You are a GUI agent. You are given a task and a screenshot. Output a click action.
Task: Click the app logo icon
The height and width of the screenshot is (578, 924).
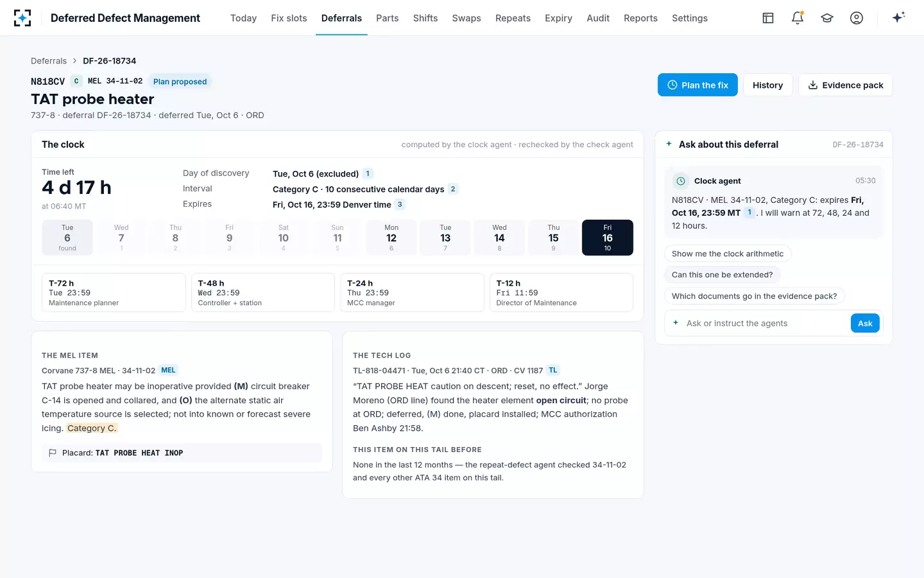point(22,18)
